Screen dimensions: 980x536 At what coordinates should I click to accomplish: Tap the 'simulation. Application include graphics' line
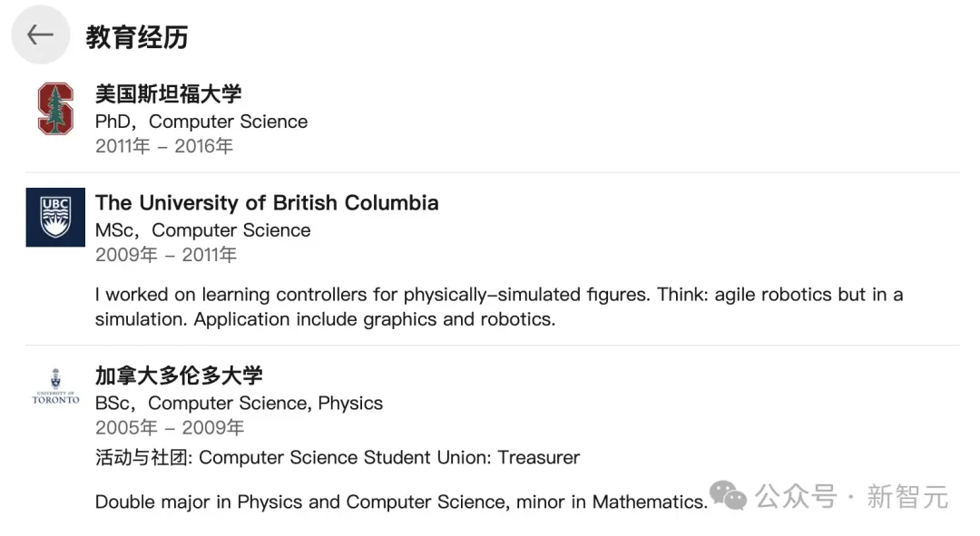click(x=325, y=319)
